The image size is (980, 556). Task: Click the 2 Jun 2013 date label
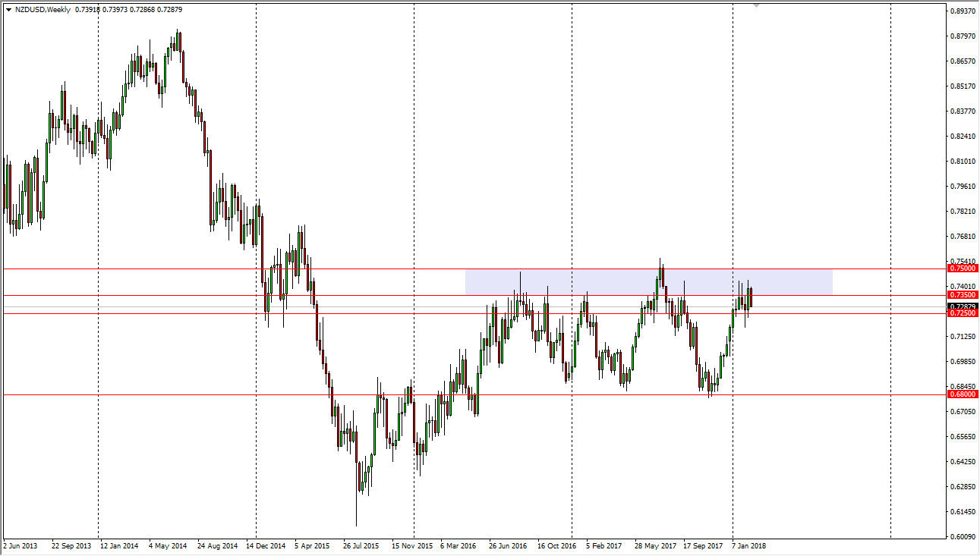tap(21, 545)
